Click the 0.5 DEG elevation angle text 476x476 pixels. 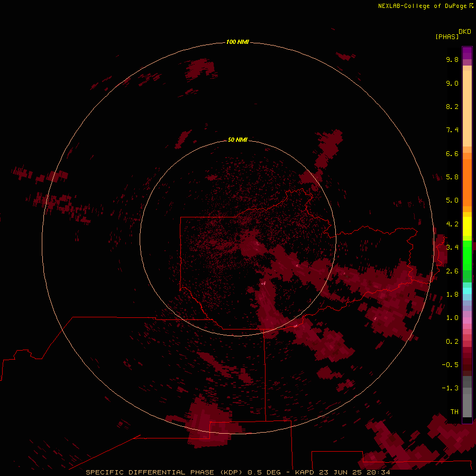[x=264, y=472]
